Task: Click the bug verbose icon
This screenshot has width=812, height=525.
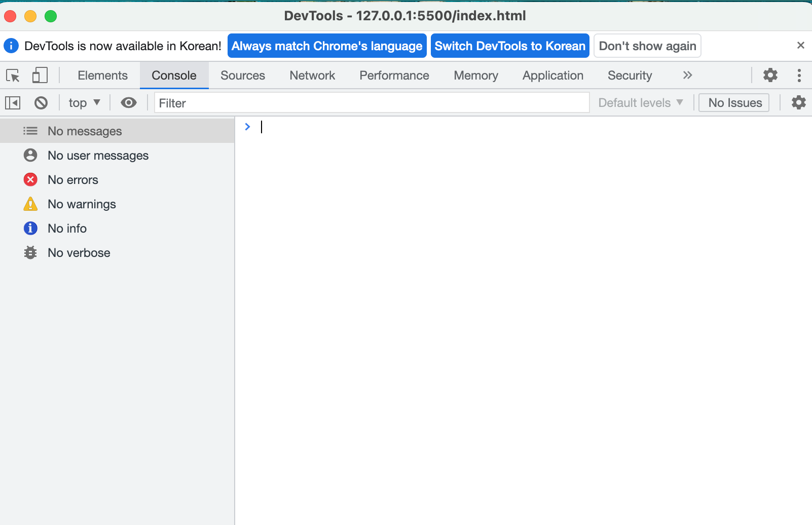Action: tap(30, 252)
